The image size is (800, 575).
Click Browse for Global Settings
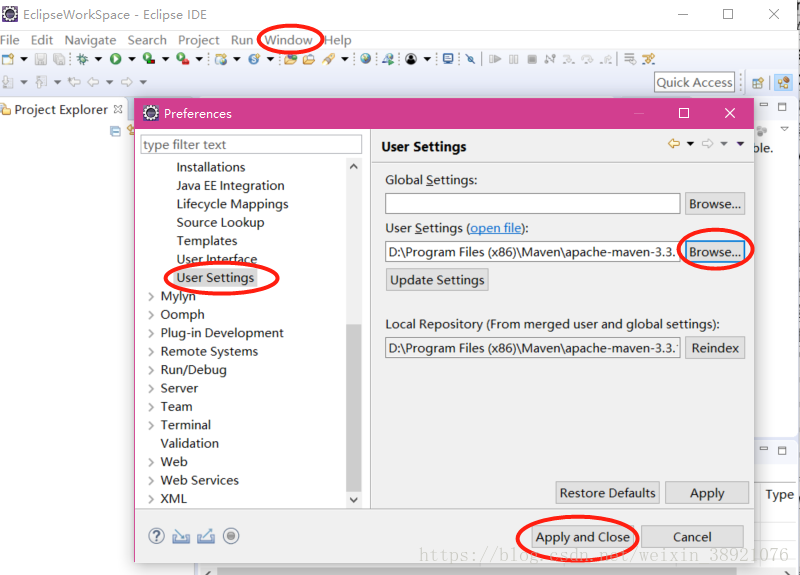(715, 204)
